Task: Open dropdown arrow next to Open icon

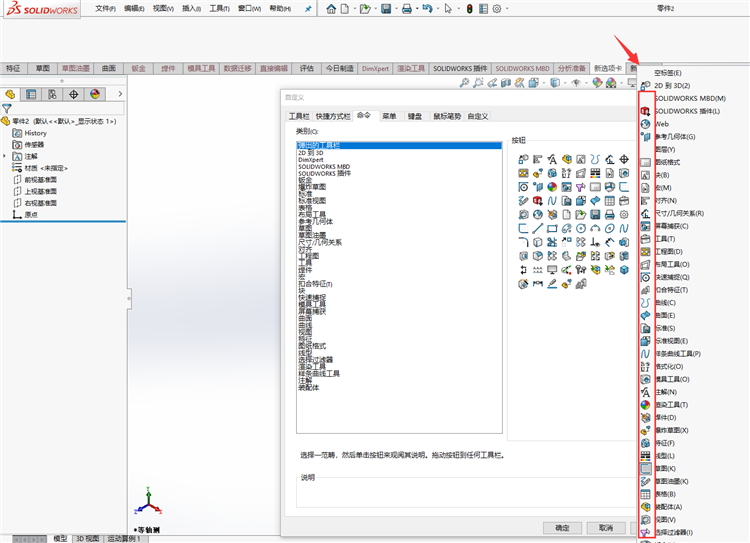Action: 375,9
